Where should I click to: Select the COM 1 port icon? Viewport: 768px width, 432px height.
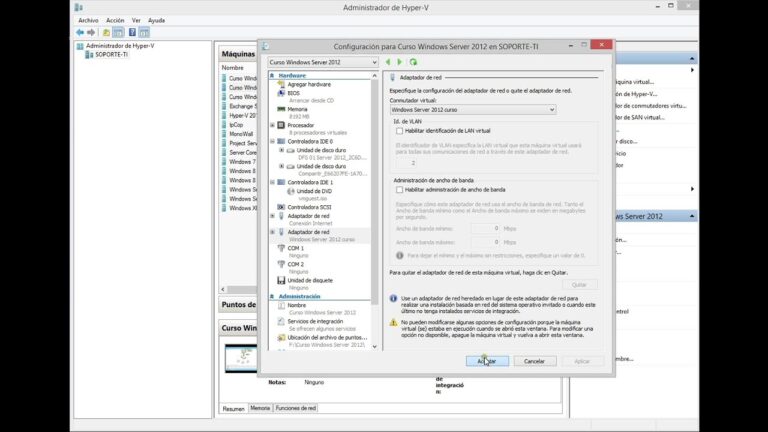281,248
